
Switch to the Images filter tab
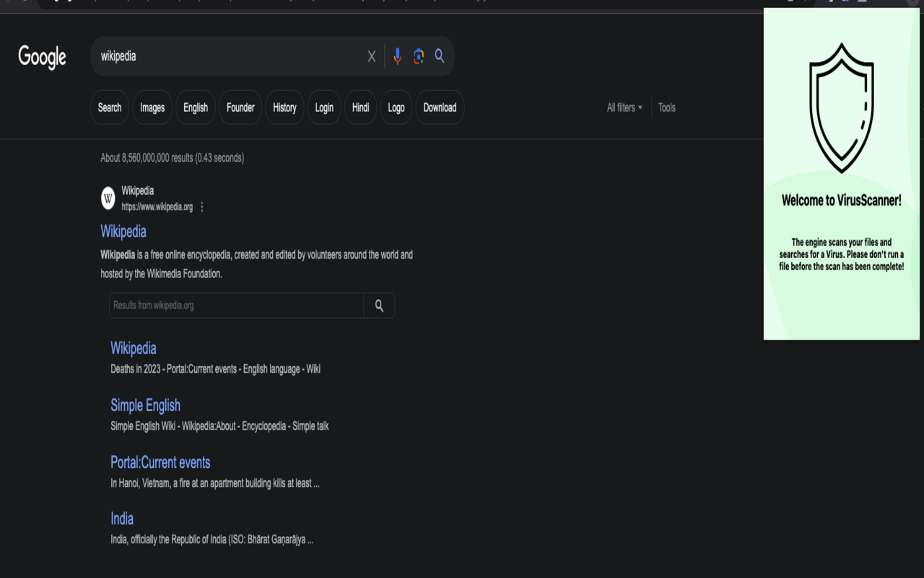coord(152,107)
